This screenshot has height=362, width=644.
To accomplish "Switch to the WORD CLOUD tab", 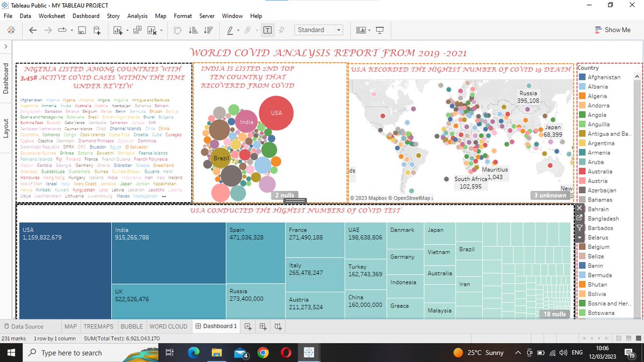I will [x=168, y=326].
